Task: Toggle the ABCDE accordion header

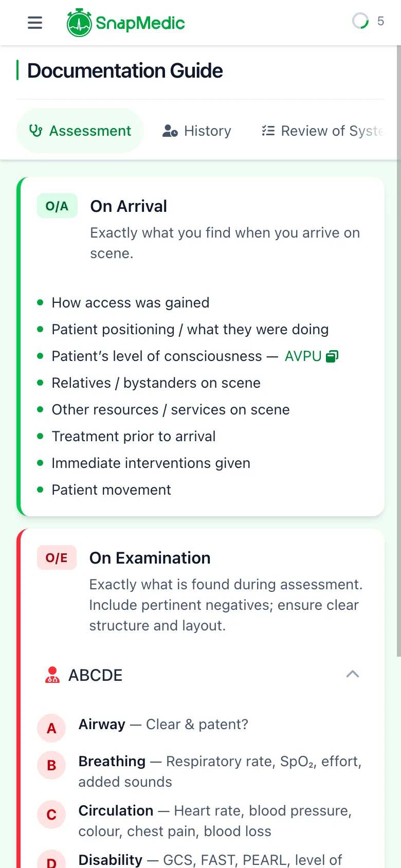Action: tap(200, 675)
